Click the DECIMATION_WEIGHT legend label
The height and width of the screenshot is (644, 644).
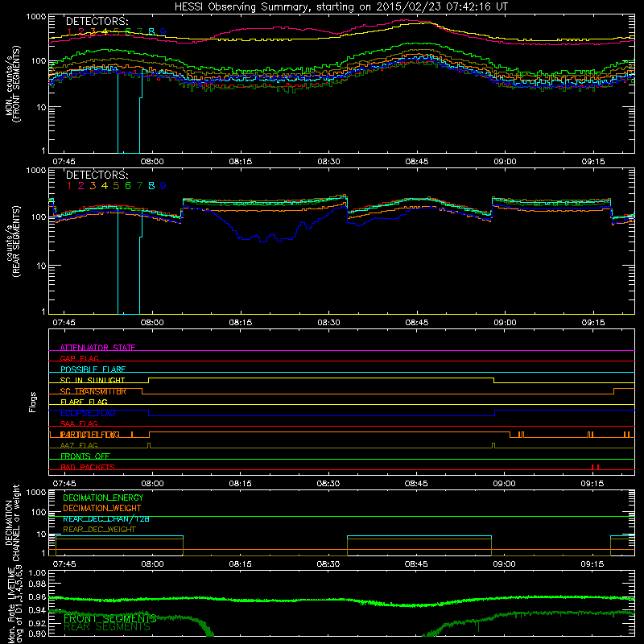tap(102, 508)
